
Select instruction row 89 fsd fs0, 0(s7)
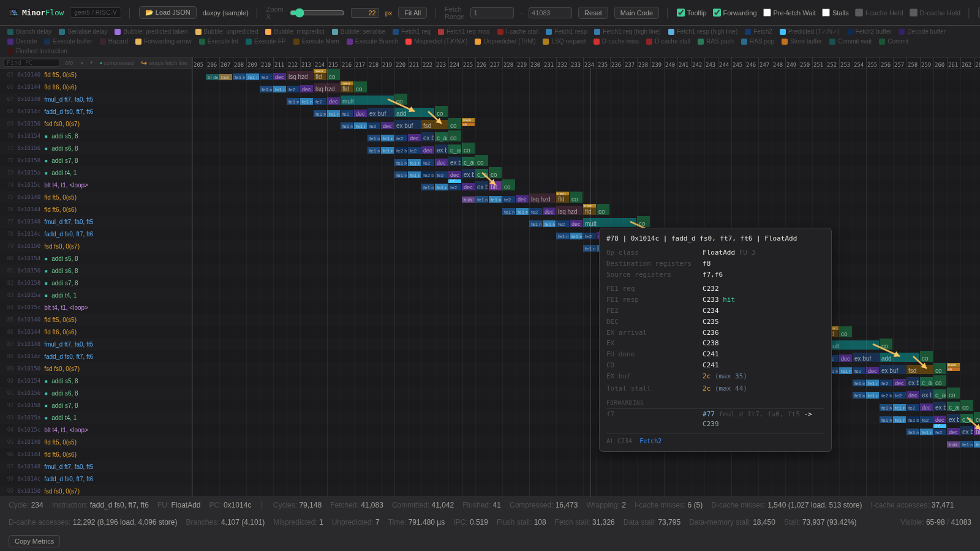96,369
